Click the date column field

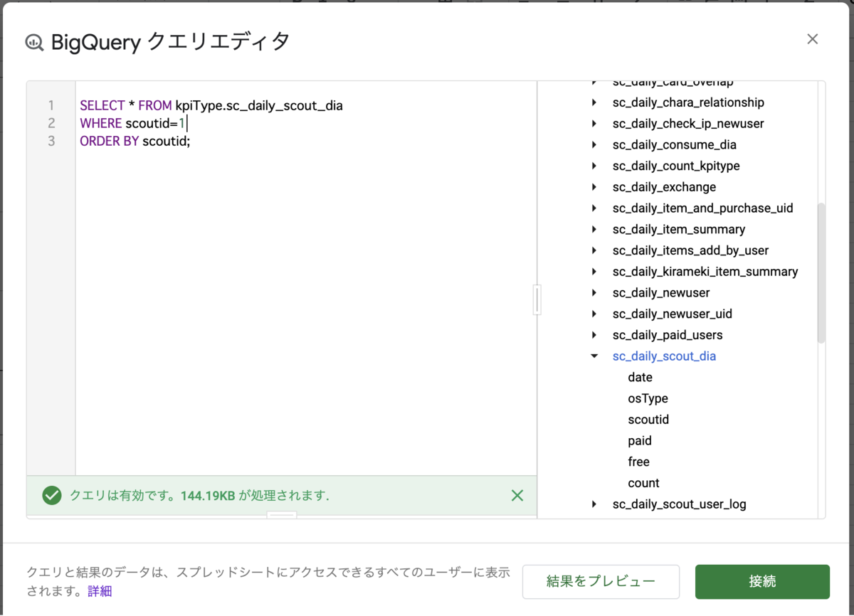[x=640, y=378]
